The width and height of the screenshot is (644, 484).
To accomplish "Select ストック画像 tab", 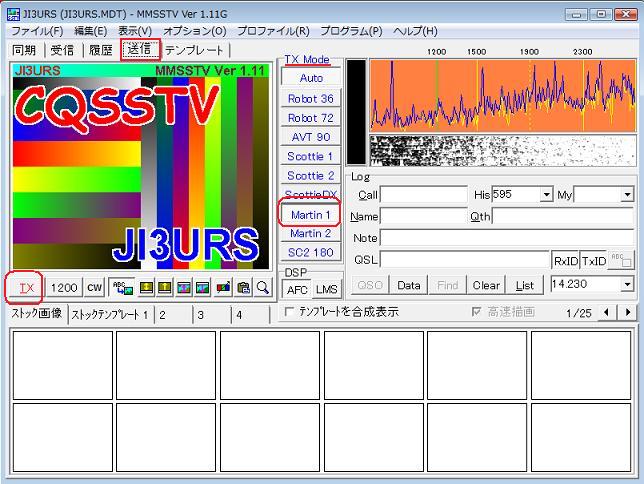I will point(37,313).
